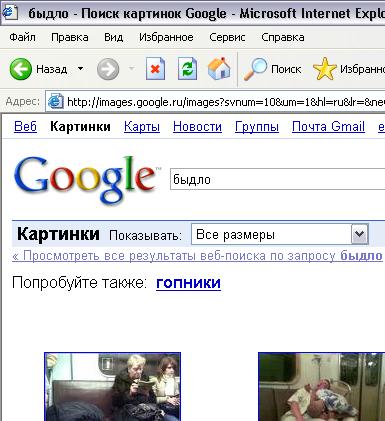Follow the Группы link
Viewport: 385px width, 421px height.
pyautogui.click(x=257, y=127)
